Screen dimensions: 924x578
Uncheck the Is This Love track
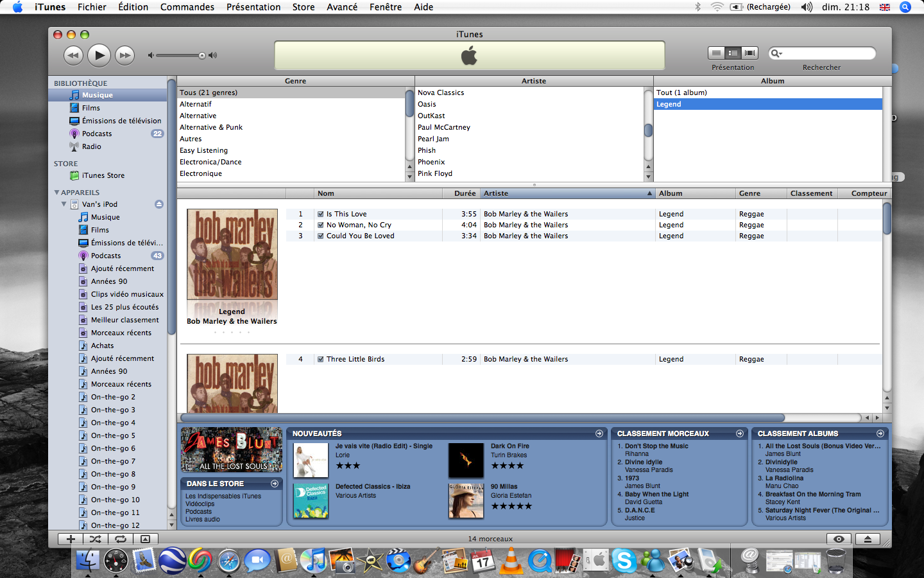320,215
